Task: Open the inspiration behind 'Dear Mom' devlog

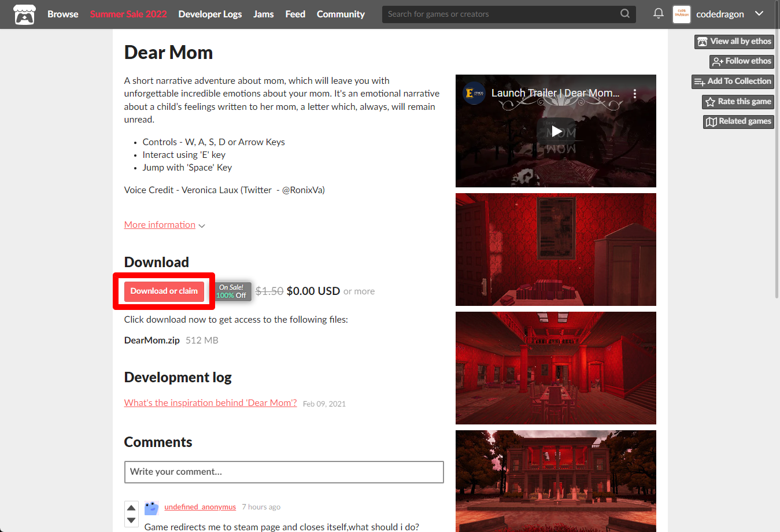Action: pos(210,403)
